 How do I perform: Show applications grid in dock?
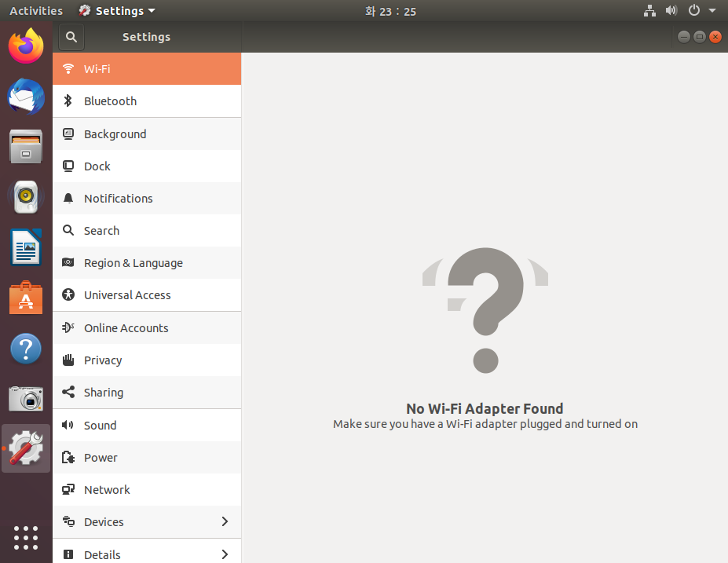pyautogui.click(x=26, y=537)
